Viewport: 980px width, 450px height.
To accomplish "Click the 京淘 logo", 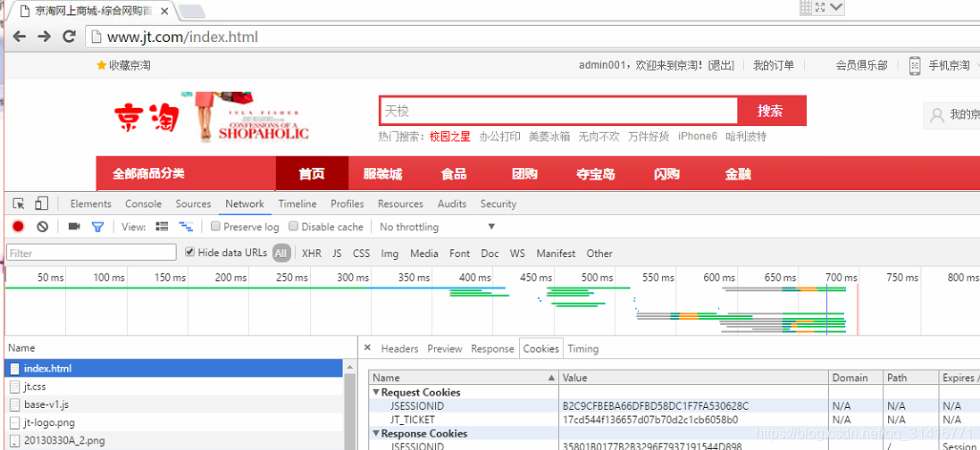I will point(147,116).
